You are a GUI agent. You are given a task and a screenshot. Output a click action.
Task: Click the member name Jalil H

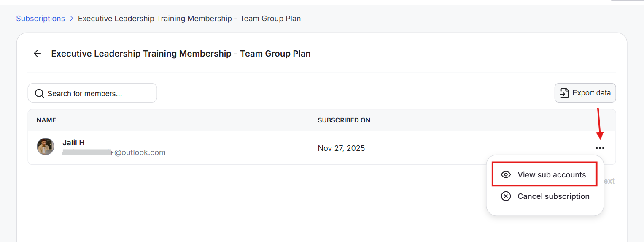pyautogui.click(x=73, y=143)
